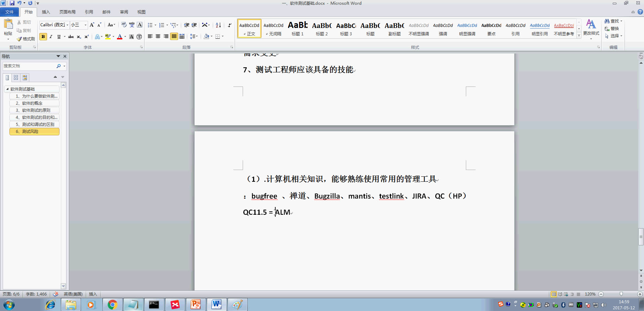Toggle italic formatting
644x311 pixels.
tap(51, 37)
